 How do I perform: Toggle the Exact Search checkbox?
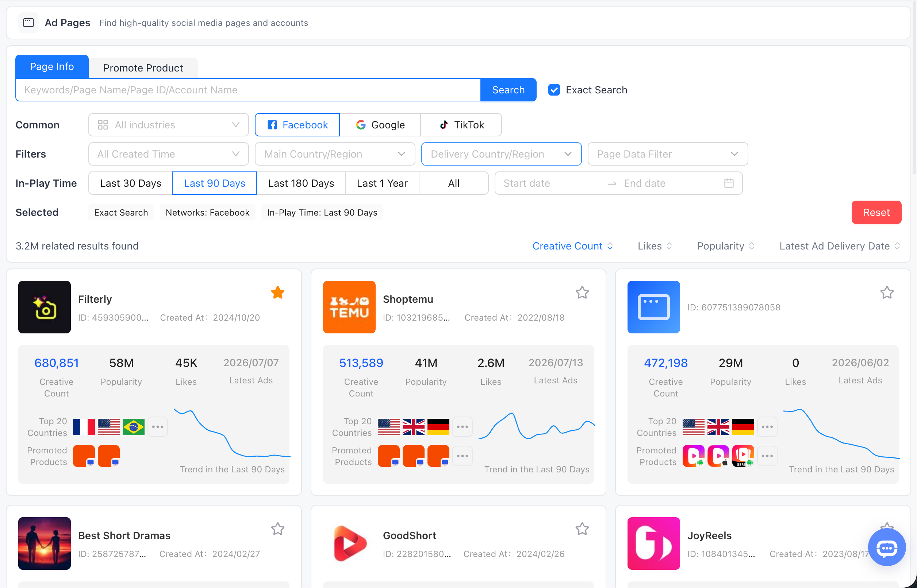[554, 90]
